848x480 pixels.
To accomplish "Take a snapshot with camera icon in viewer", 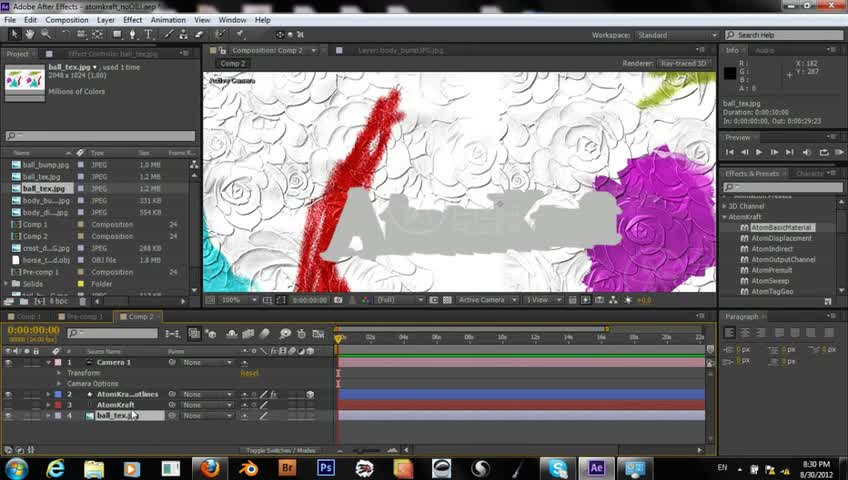I will [x=338, y=300].
